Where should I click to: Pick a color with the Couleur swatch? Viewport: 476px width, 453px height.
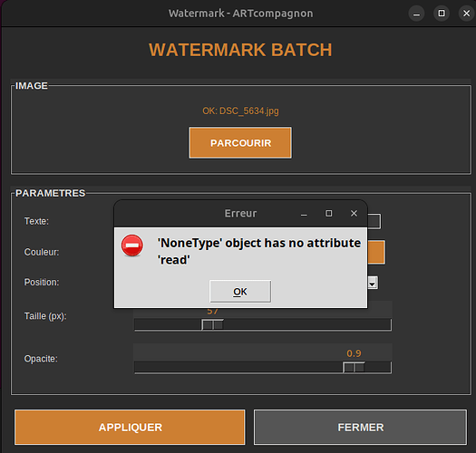coord(376,252)
